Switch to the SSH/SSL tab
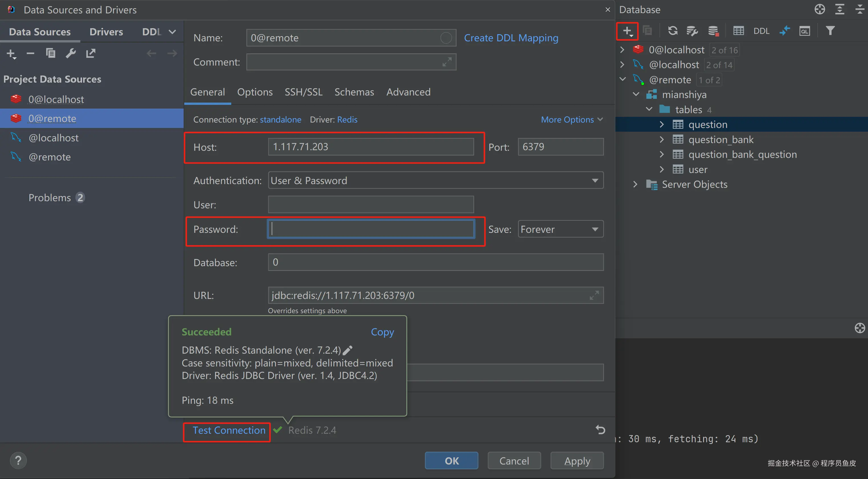The height and width of the screenshot is (479, 868). pos(303,92)
